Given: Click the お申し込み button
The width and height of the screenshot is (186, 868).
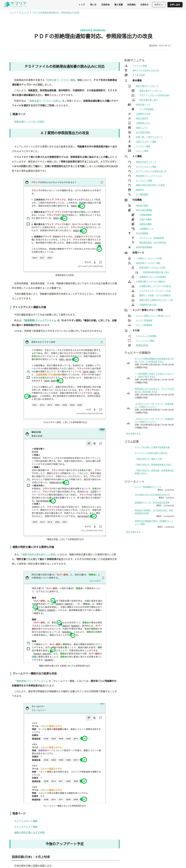Looking at the screenshot, I should (175, 5).
